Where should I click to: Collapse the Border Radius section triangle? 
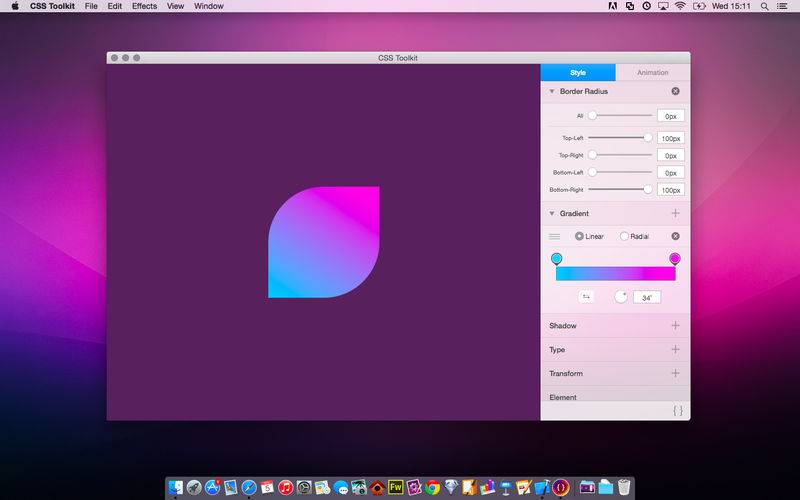[552, 92]
